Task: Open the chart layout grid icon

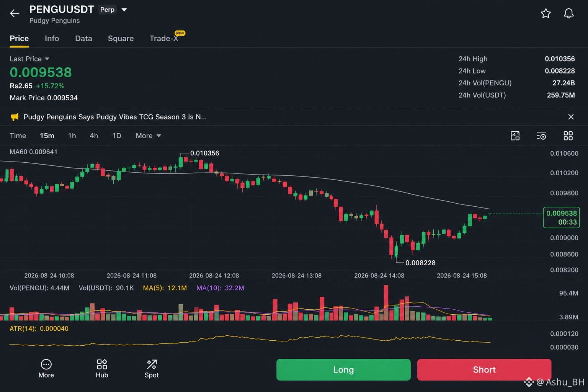Action: pyautogui.click(x=568, y=136)
